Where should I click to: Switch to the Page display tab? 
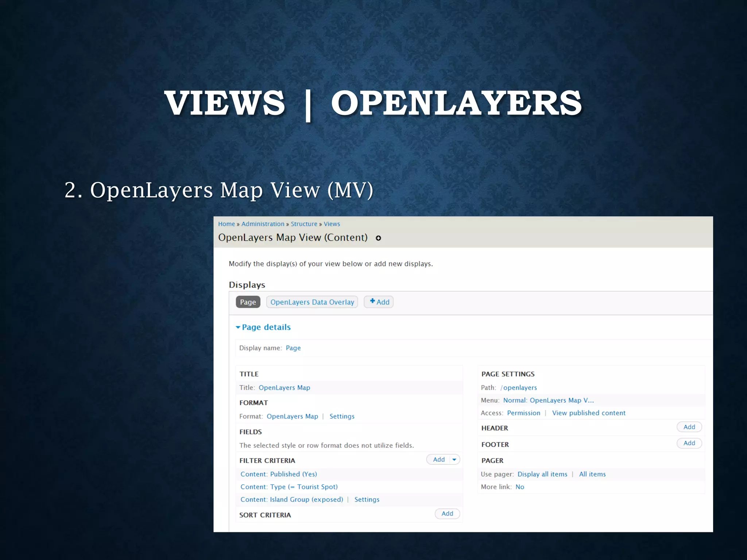click(x=248, y=302)
